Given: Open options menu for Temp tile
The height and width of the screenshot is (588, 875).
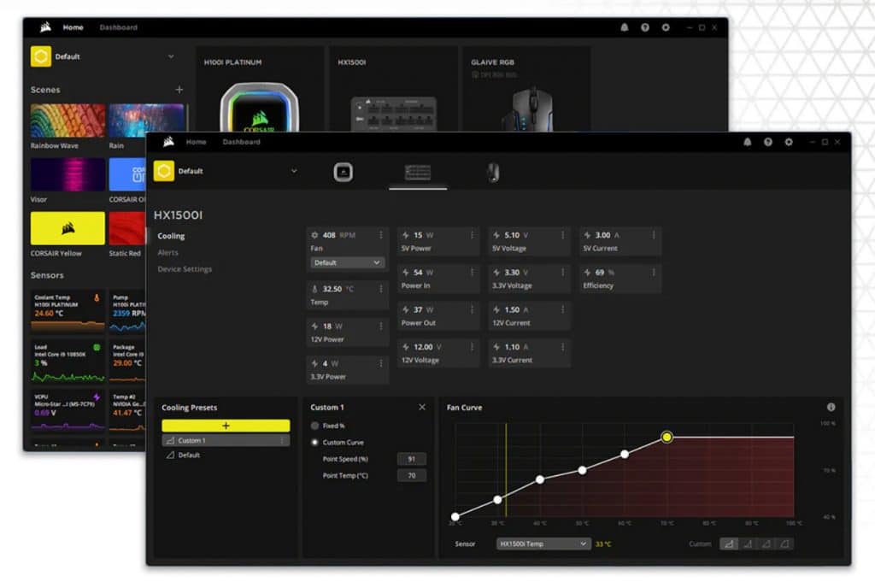Looking at the screenshot, I should pos(381,289).
